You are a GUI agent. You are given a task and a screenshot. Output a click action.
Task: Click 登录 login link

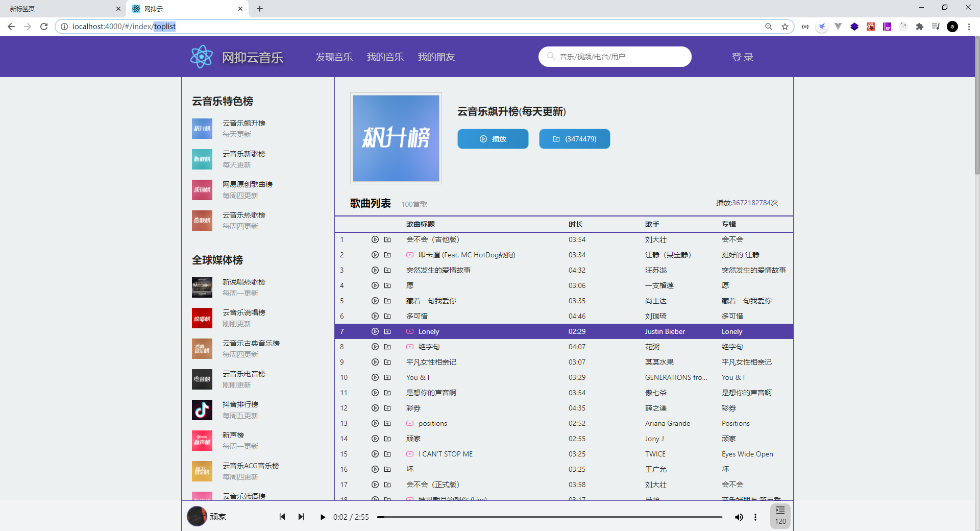(x=742, y=57)
